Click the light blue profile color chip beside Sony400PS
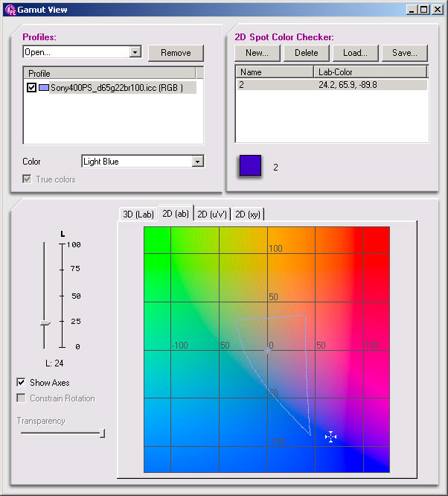Screen dimensions: 448x496 tap(44, 88)
